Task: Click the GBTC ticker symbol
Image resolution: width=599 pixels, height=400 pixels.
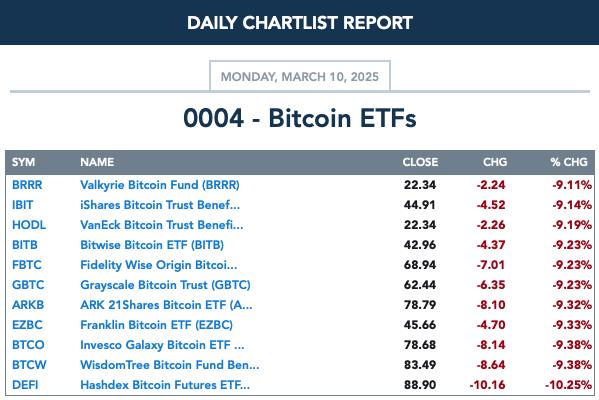Action: pos(28,285)
